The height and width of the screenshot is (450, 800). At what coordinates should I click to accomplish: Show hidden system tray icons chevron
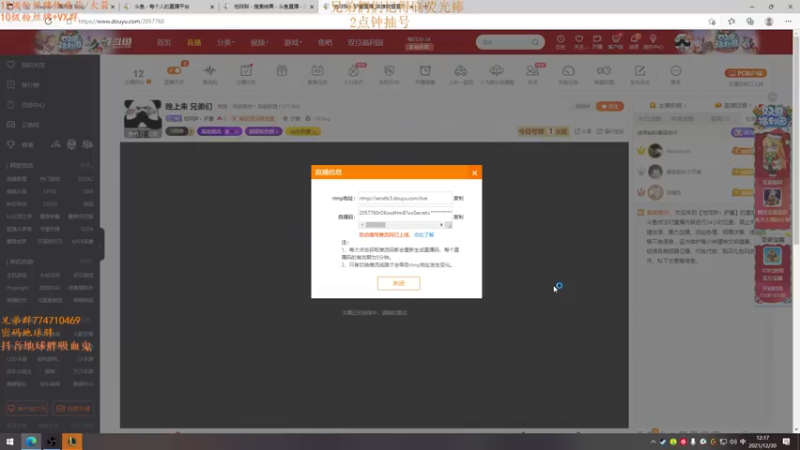coord(653,442)
